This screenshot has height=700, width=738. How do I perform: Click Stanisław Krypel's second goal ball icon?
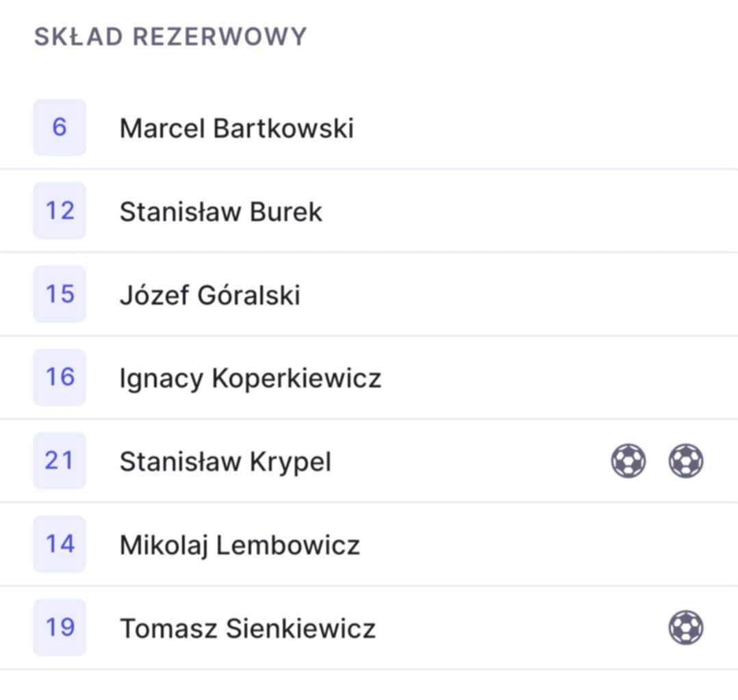pyautogui.click(x=686, y=461)
